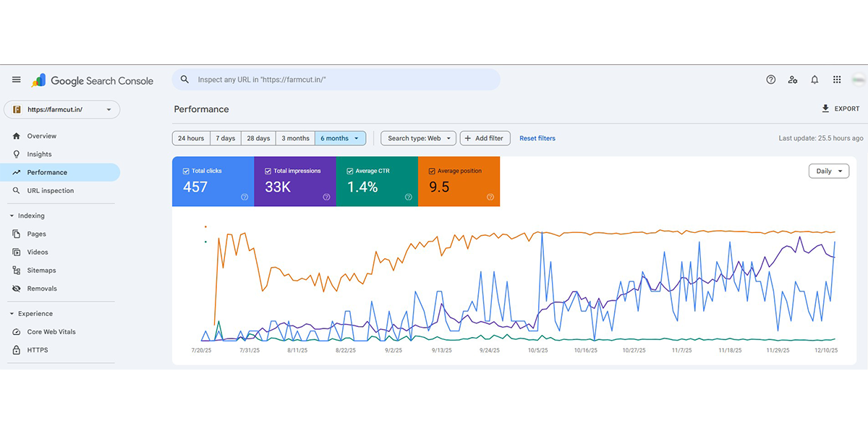Open the Daily granularity dropdown
868x434 pixels.
click(828, 171)
